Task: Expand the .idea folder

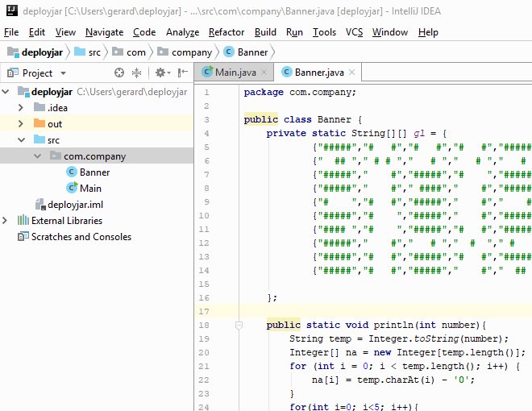Action: (x=21, y=108)
